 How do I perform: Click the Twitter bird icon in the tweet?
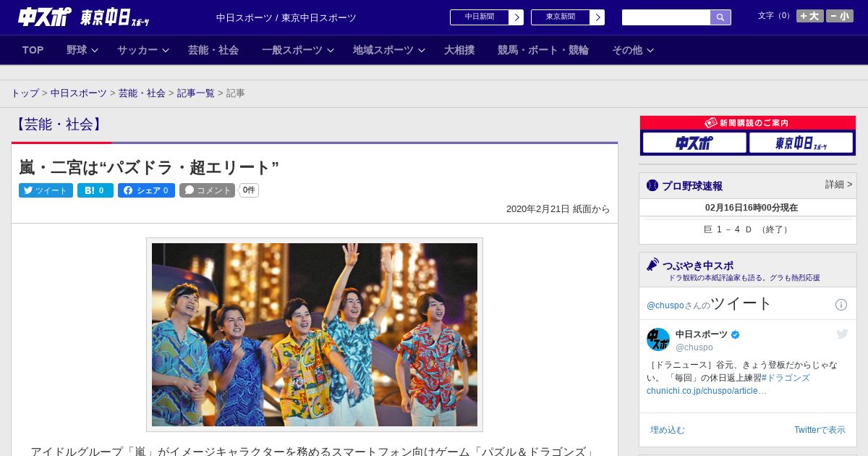point(842,334)
